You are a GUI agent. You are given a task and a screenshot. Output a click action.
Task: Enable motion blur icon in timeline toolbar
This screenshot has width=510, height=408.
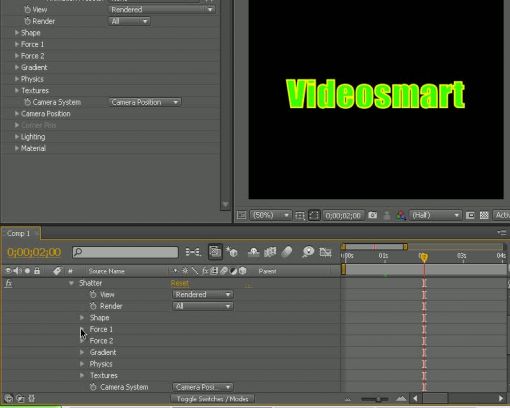[287, 252]
